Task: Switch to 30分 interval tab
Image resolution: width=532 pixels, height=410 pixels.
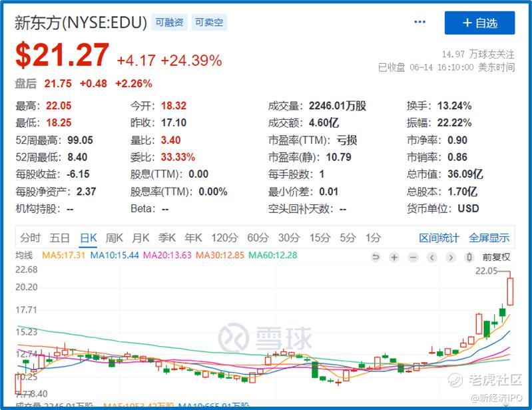Action: coord(289,238)
